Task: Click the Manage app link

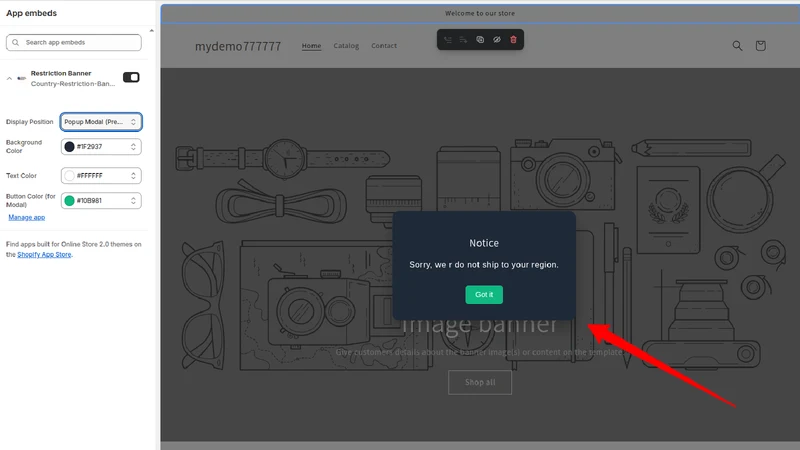Action: [x=27, y=217]
